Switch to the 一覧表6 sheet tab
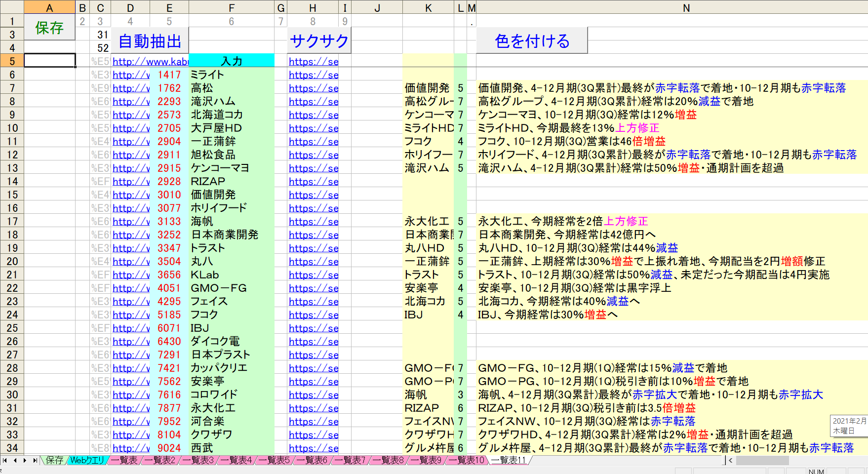The image size is (868, 474). (x=313, y=460)
